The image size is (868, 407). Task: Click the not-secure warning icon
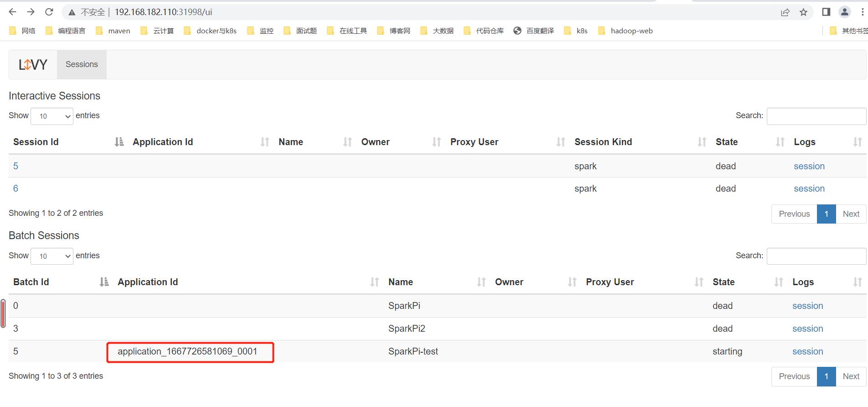72,12
